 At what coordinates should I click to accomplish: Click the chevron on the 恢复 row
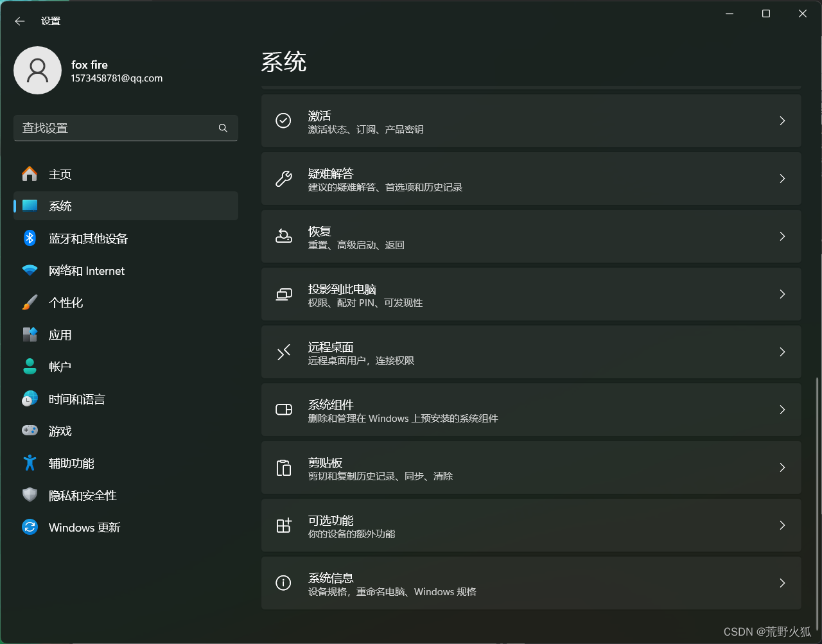coord(782,236)
